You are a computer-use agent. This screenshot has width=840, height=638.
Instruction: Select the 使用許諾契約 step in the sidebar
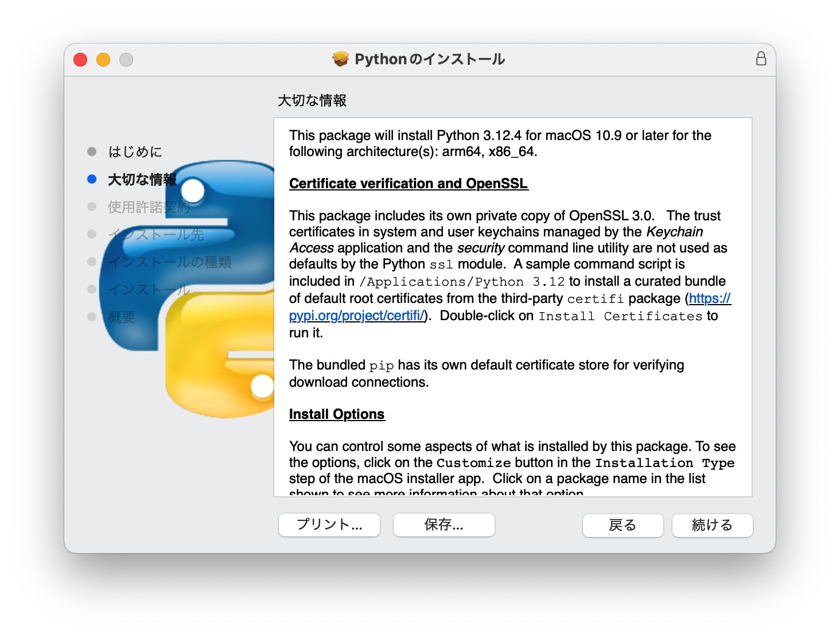coord(149,207)
